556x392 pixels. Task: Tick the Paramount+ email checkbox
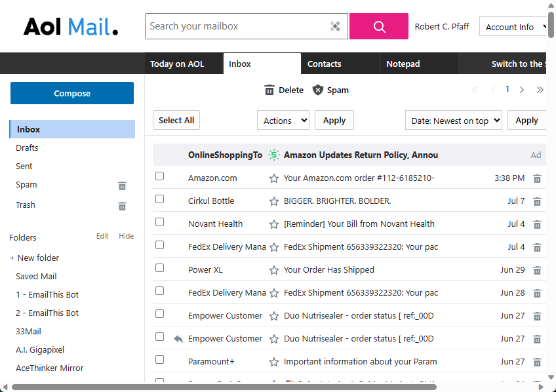tap(159, 359)
